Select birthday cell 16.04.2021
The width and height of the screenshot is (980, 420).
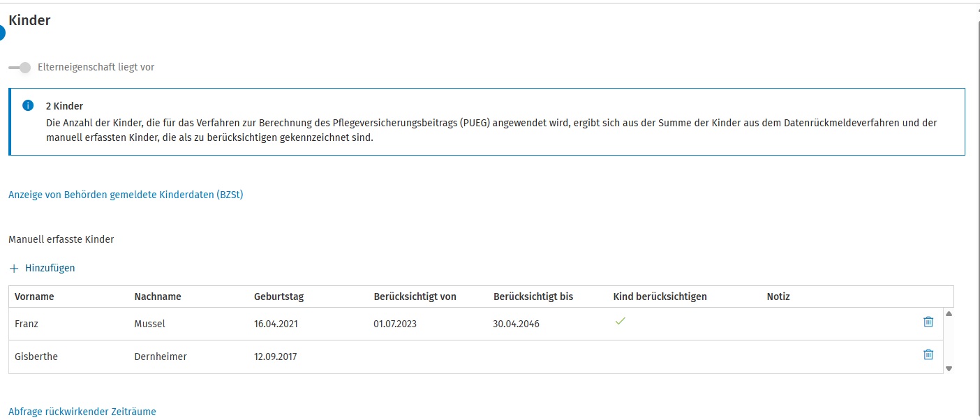(x=276, y=324)
